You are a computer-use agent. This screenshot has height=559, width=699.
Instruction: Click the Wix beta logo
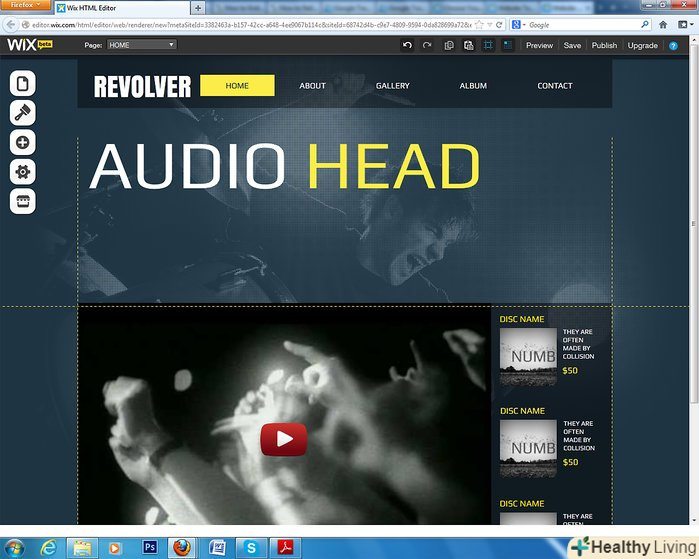29,45
